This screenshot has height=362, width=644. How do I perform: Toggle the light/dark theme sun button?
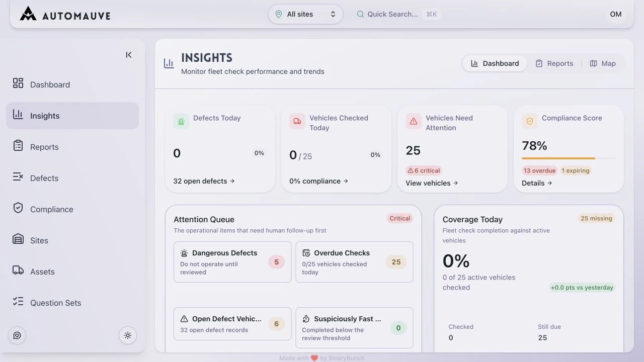point(128,335)
